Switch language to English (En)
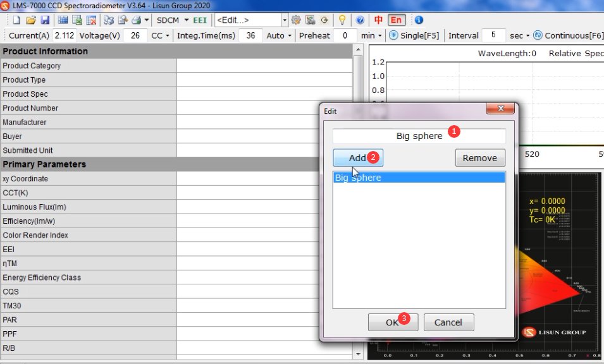Viewport: 604px width, 364px height. (397, 20)
